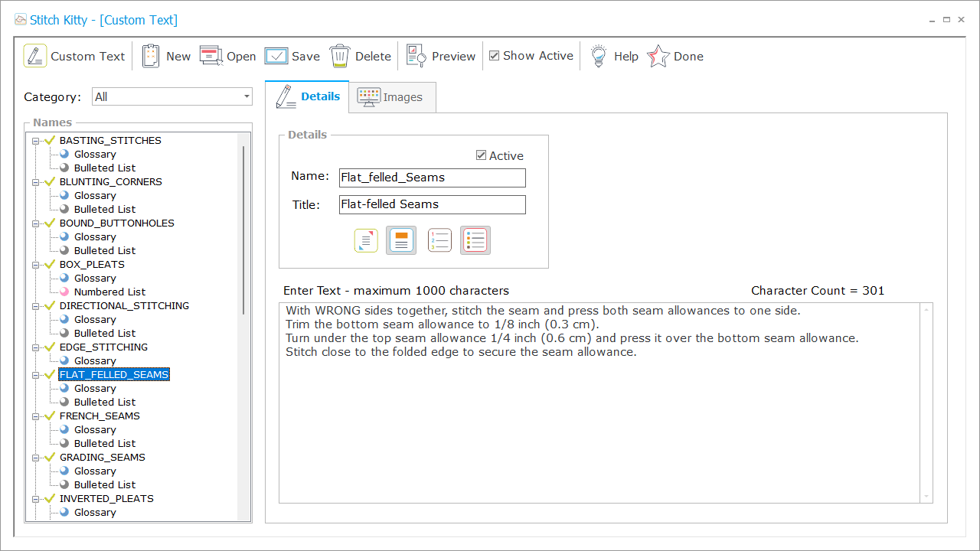Save the custom text entry
Image resolution: width=980 pixels, height=551 pixels.
(276, 56)
